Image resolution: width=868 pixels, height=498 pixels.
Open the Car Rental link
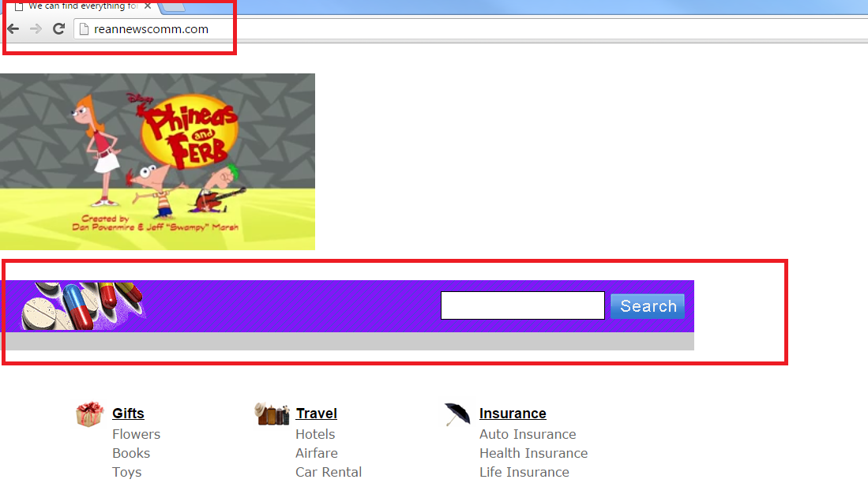tap(329, 472)
